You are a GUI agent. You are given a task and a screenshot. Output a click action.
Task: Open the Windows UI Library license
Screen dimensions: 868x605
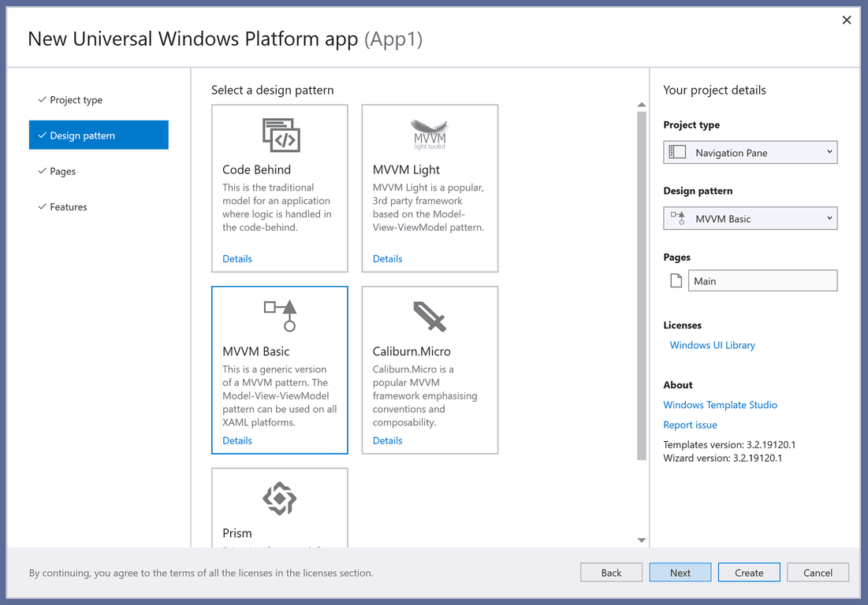pos(713,345)
